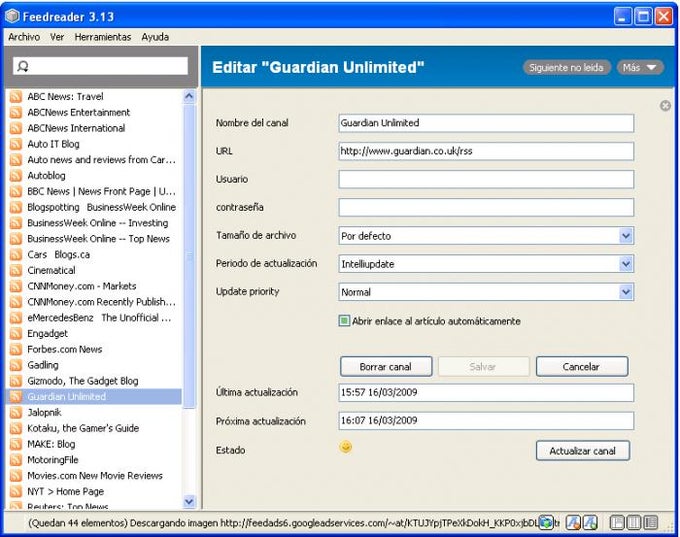Viewport: 680px width, 537px height.
Task: Click the RSS icon beside Guardian Unlimited
Action: 16,396
